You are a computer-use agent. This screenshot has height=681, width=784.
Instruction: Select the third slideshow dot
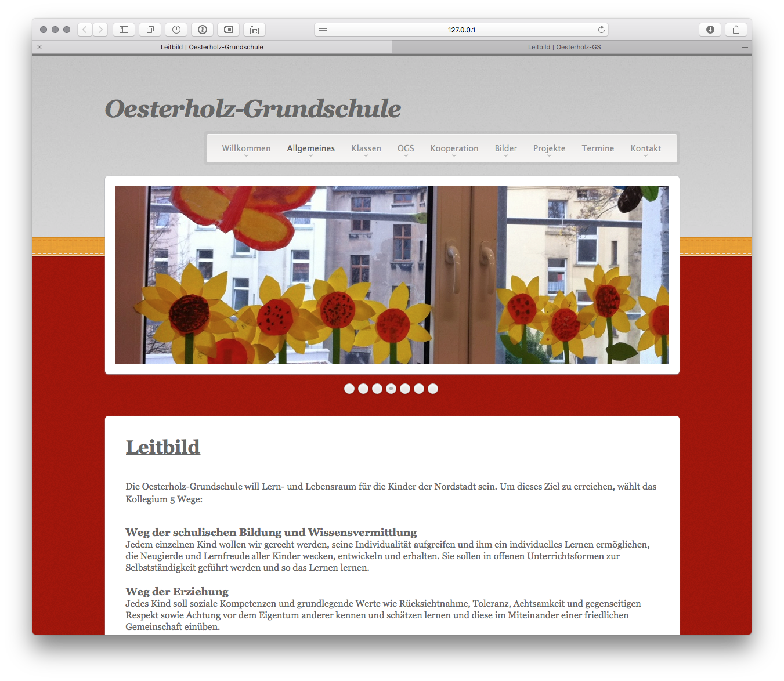click(377, 389)
